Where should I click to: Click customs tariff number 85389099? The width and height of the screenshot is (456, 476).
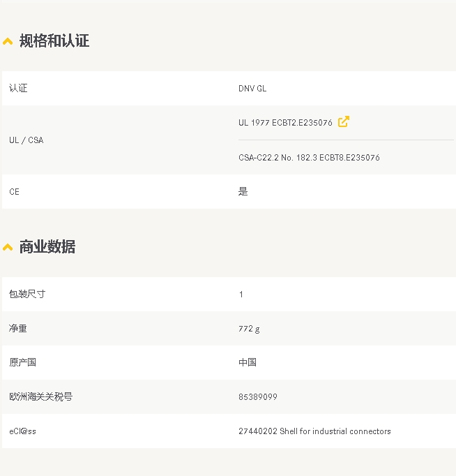(x=258, y=396)
